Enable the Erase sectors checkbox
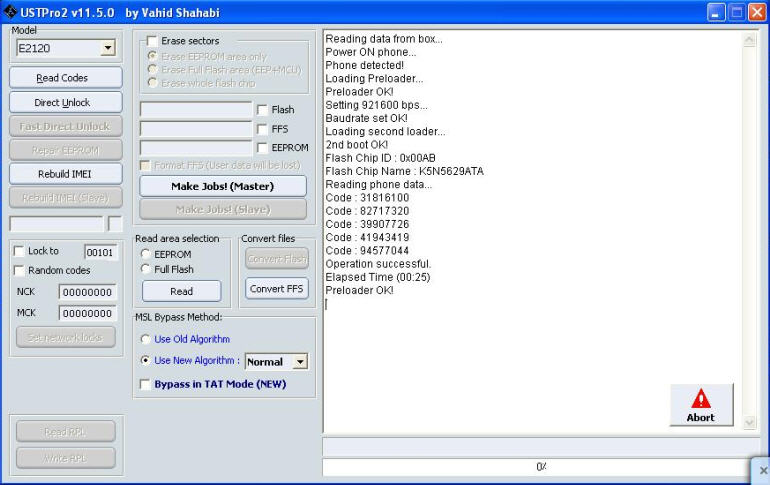Viewport: 770px width, 485px height. (x=152, y=41)
